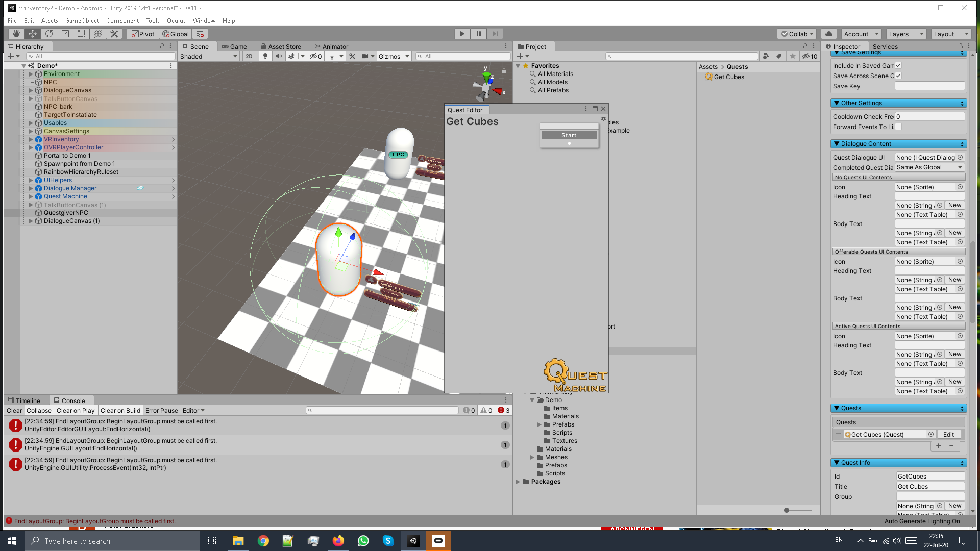The image size is (980, 551).
Task: Toggle Include In Saved Game checkbox
Action: 898,65
